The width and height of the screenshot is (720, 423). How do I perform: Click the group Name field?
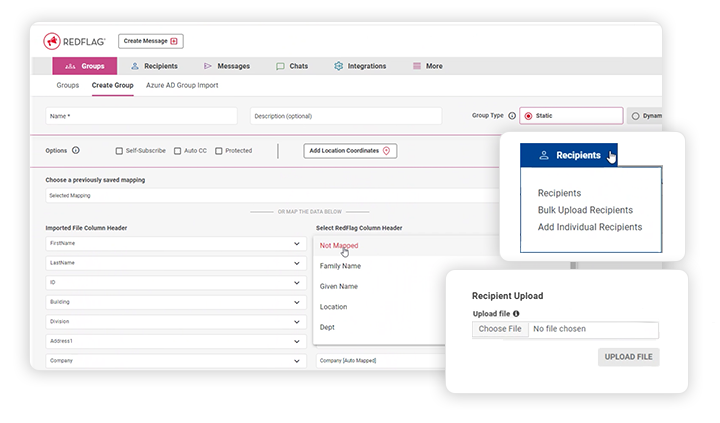coord(141,116)
